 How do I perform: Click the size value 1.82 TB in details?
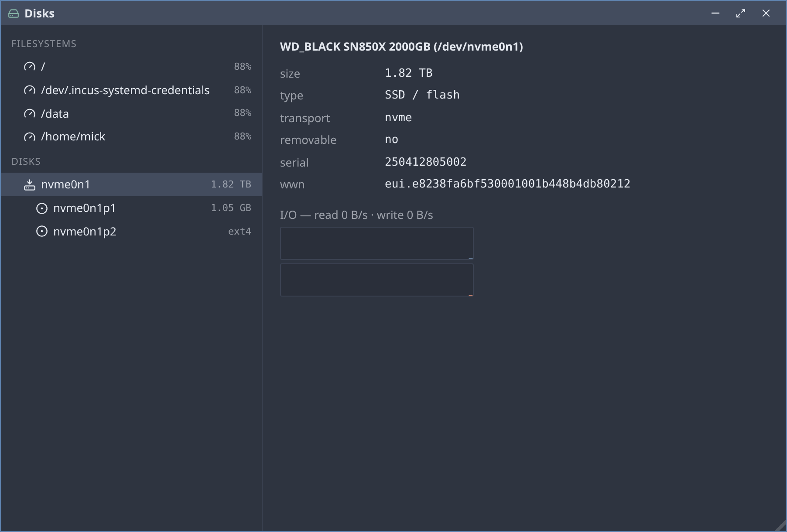(x=408, y=73)
